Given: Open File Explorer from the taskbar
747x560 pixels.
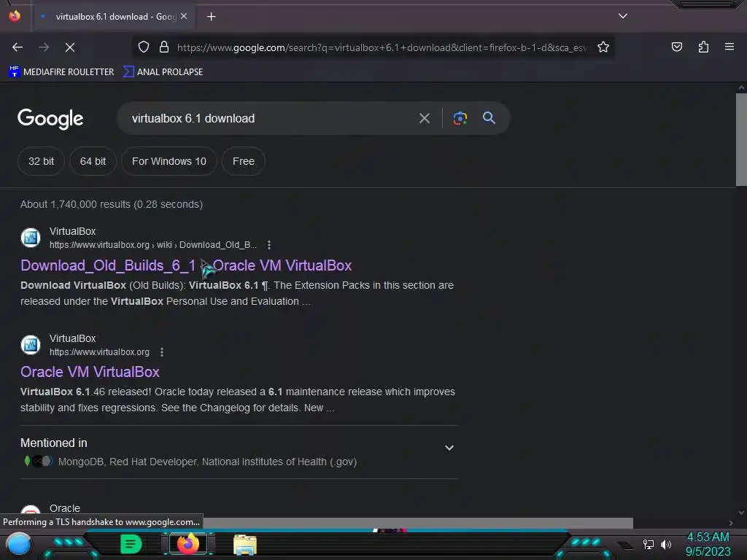Looking at the screenshot, I should point(245,545).
